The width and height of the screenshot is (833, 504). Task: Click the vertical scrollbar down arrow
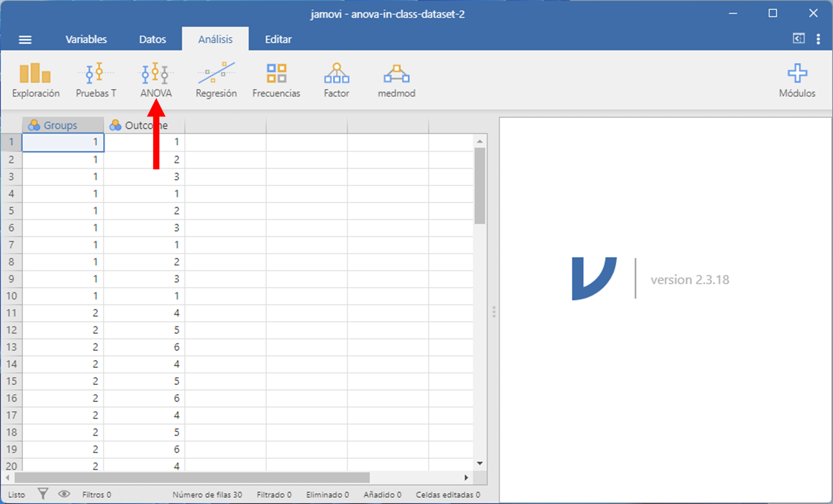coord(479,463)
